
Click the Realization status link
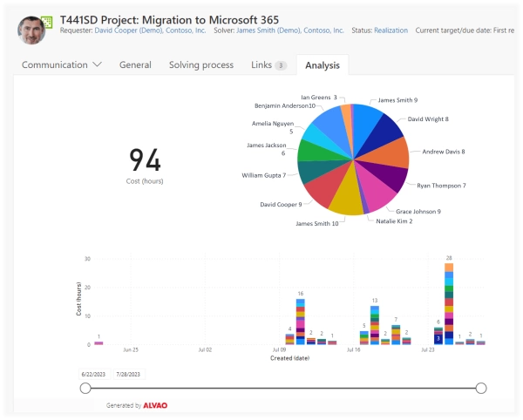(391, 30)
